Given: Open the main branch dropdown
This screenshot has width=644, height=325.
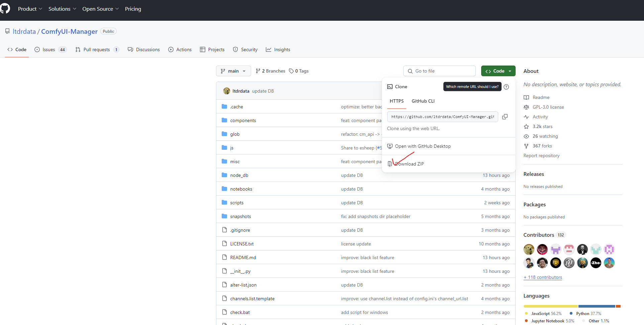Looking at the screenshot, I should (233, 71).
